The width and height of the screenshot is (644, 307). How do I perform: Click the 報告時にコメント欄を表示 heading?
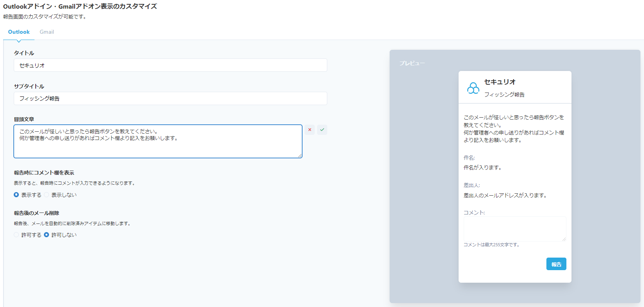point(44,173)
